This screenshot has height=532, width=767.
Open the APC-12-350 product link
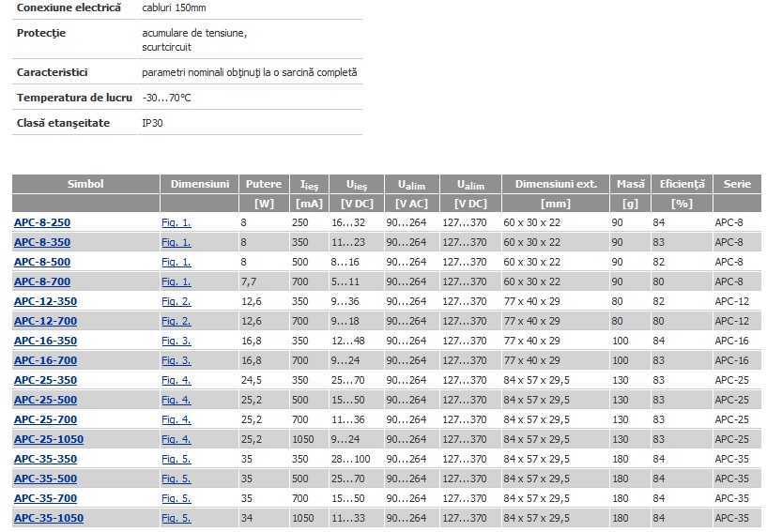45,301
